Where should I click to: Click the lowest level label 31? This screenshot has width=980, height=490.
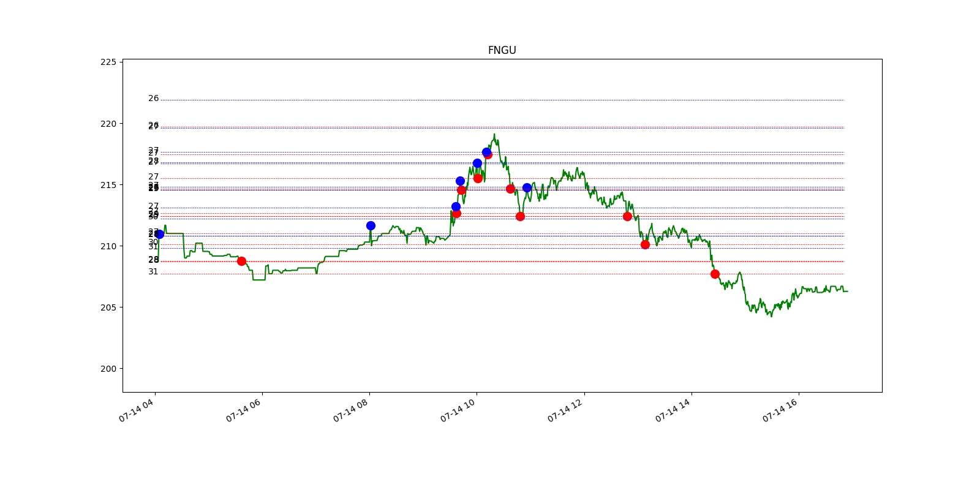[x=153, y=271]
